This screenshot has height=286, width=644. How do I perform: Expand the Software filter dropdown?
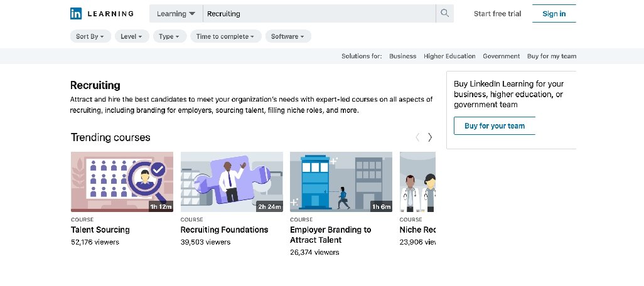[x=287, y=36]
